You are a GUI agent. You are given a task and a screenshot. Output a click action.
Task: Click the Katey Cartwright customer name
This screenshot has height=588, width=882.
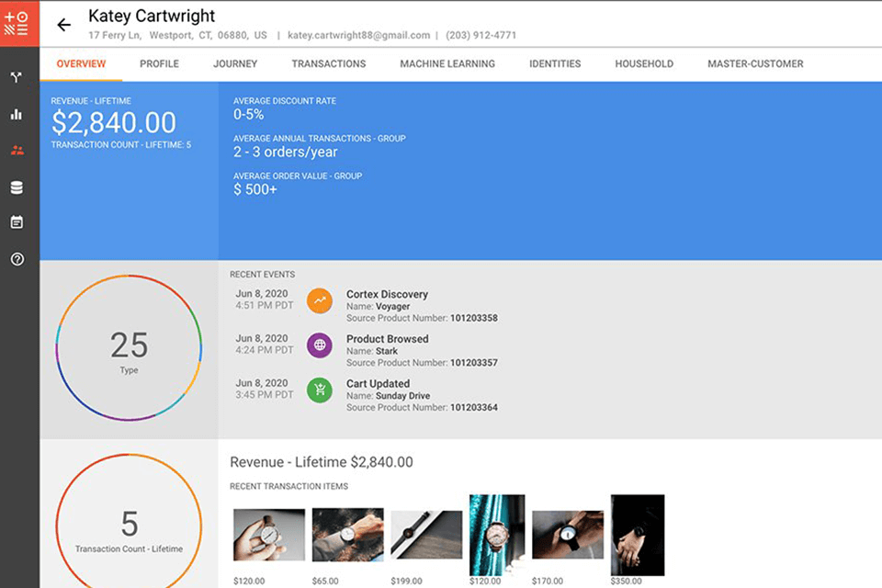pos(152,16)
